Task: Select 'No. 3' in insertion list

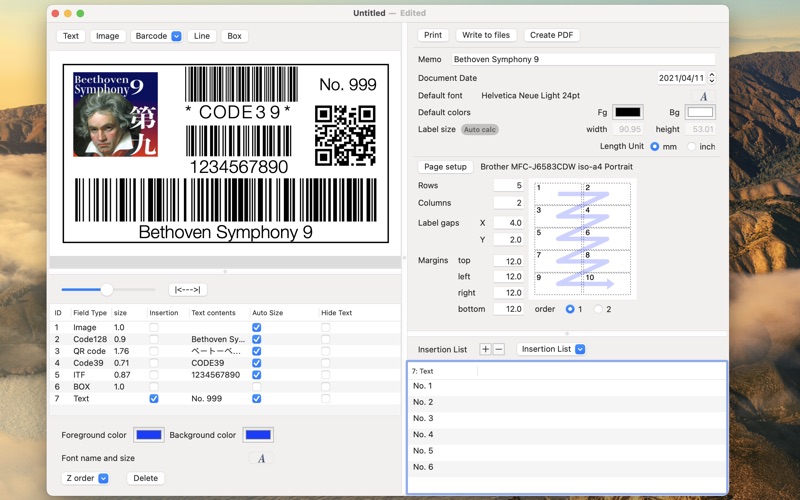Action: click(567, 418)
